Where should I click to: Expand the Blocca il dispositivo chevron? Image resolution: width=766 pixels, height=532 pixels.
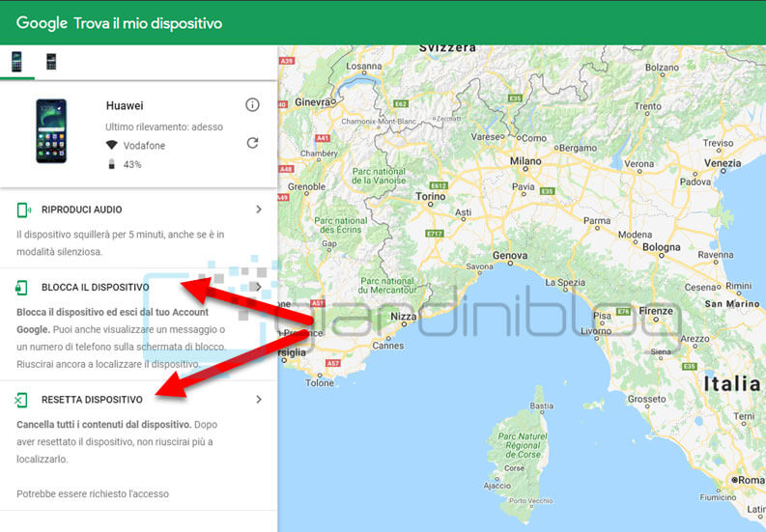(259, 286)
